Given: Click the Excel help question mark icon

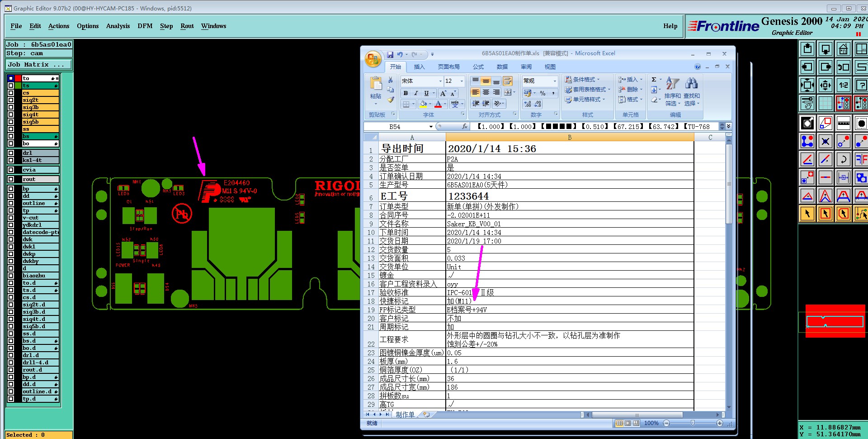Looking at the screenshot, I should 698,67.
